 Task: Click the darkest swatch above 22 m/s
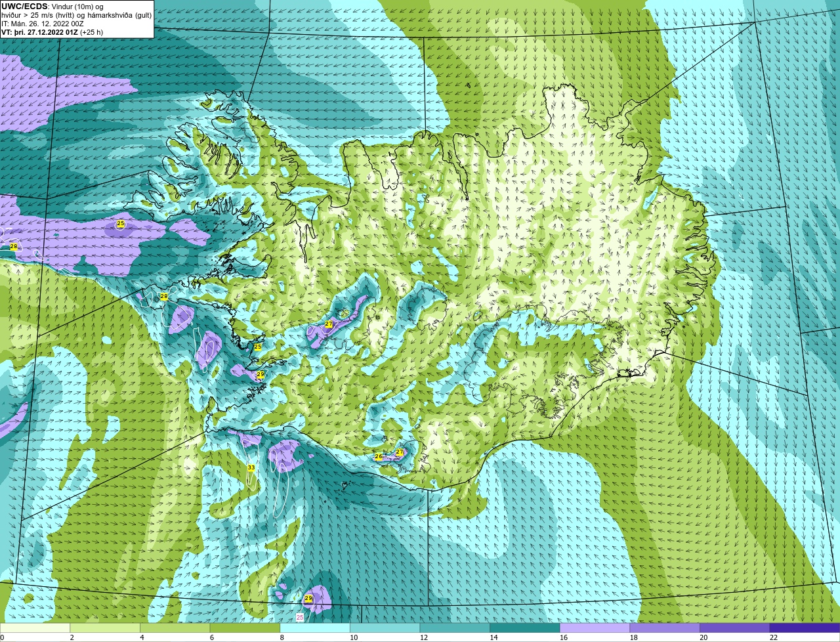tap(805, 628)
